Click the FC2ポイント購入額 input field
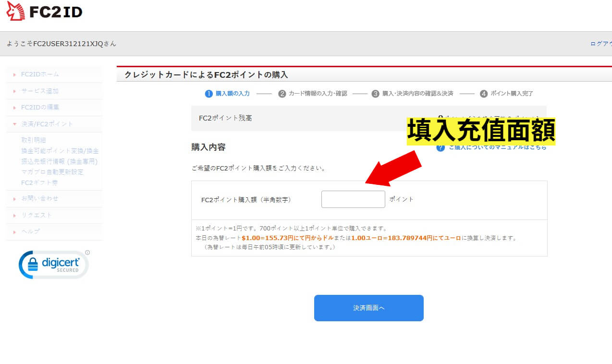 click(353, 199)
